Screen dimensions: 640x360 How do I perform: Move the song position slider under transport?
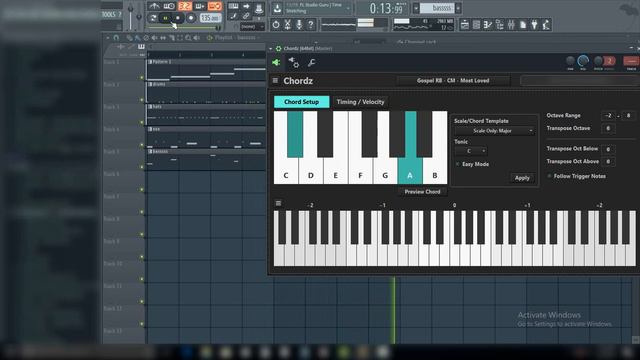184,28
